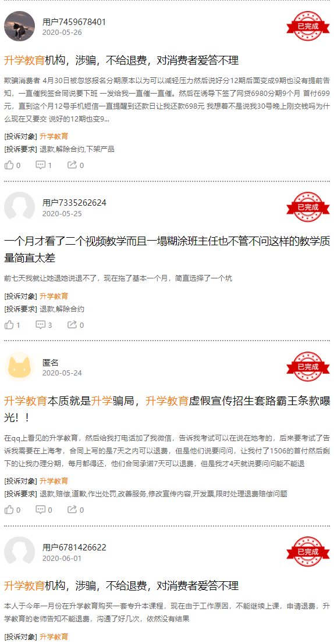Image resolution: width=334 pixels, height=644 pixels.
Task: Click the cat avatar of 用户7459678401
Action: point(19,26)
